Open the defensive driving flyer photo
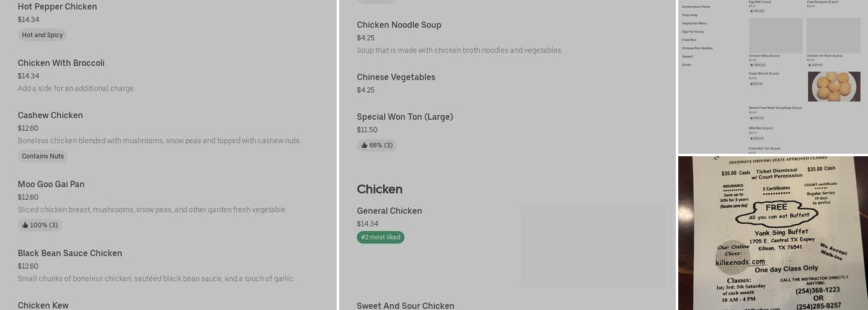The height and width of the screenshot is (310, 868). 773,233
